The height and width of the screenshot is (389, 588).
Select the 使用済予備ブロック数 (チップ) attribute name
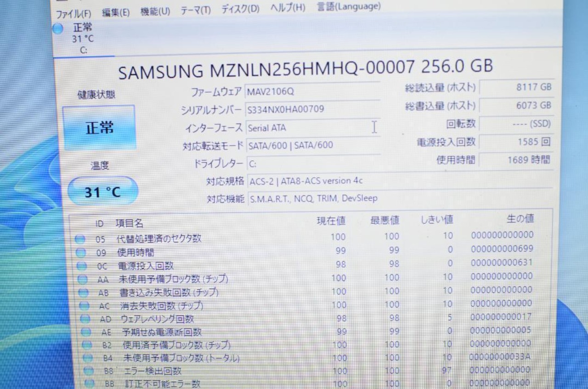coord(177,344)
